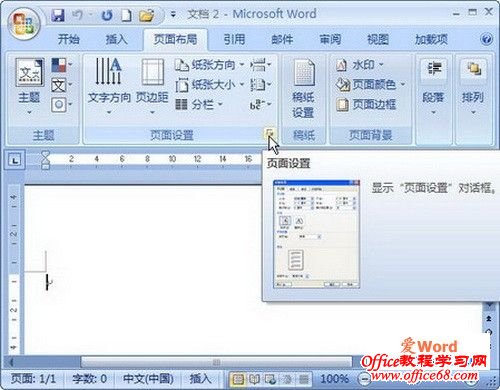Open 纸张大小 paper size dropdown
This screenshot has width=500, height=390.
click(210, 85)
